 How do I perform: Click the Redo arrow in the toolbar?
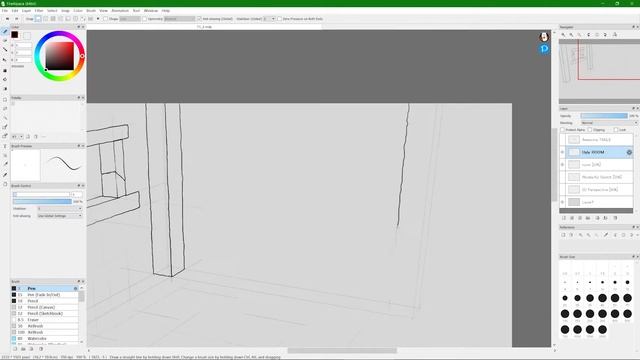pos(16,19)
